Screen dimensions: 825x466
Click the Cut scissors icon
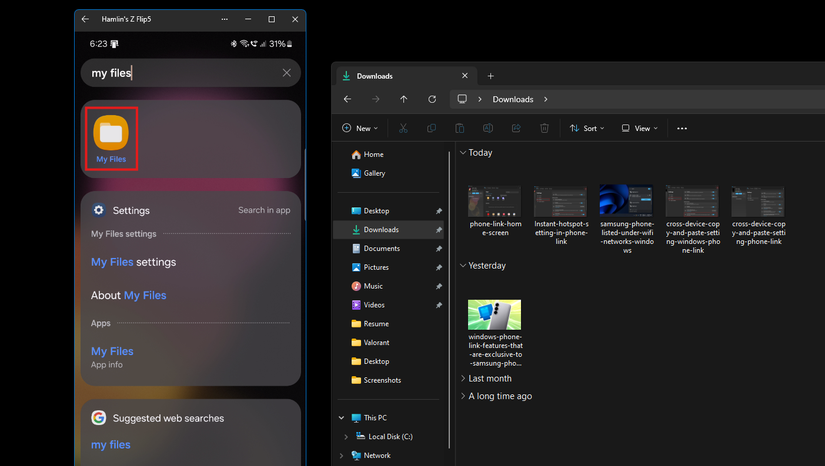pyautogui.click(x=403, y=128)
